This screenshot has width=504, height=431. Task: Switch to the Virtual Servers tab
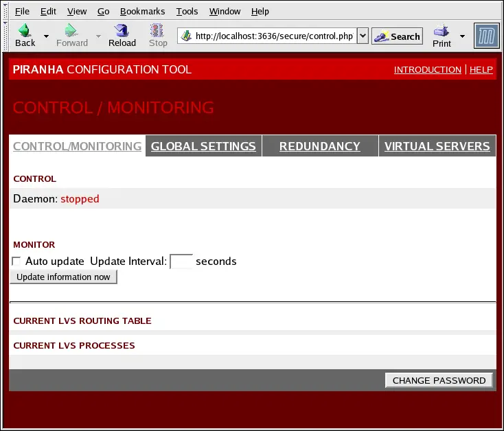437,146
